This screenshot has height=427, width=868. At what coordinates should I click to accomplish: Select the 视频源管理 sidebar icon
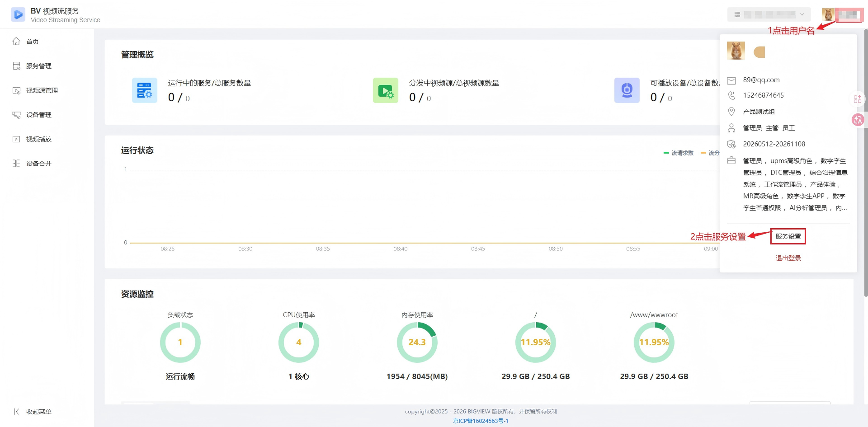pyautogui.click(x=16, y=90)
